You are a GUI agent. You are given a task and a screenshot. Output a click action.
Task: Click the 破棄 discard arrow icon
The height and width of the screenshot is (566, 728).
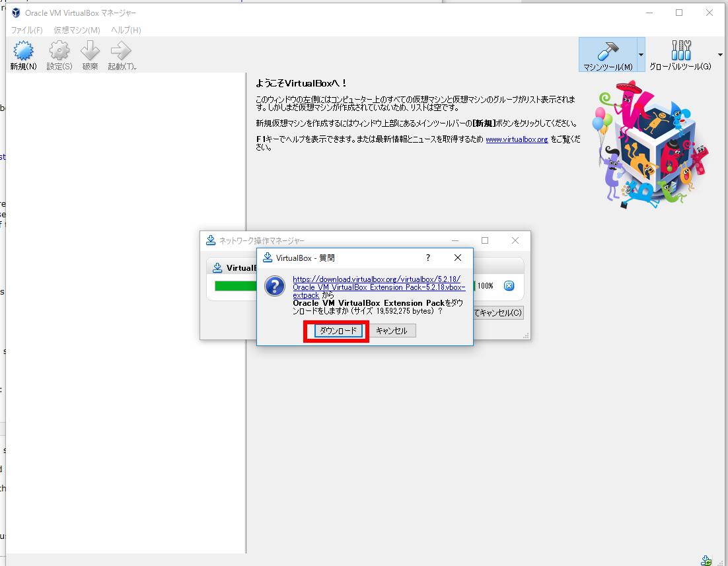click(91, 54)
